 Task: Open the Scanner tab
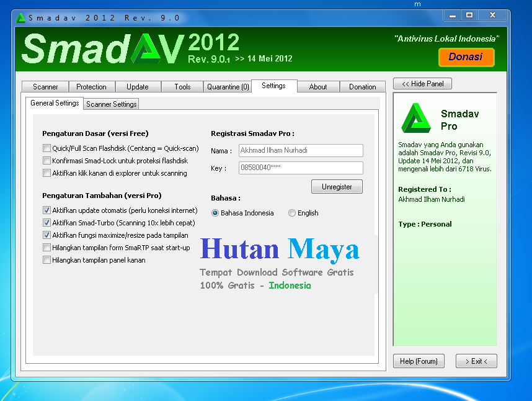(45, 87)
